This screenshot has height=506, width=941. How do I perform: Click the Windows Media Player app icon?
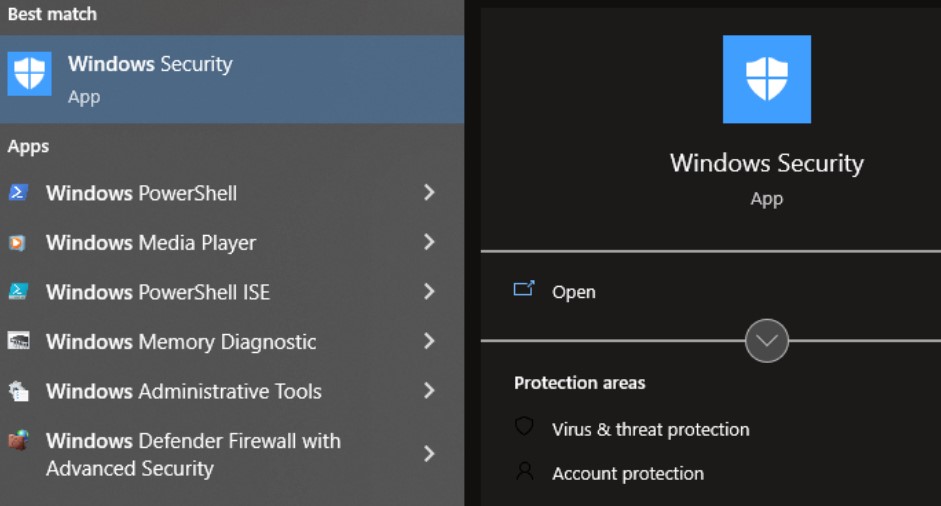coord(17,242)
